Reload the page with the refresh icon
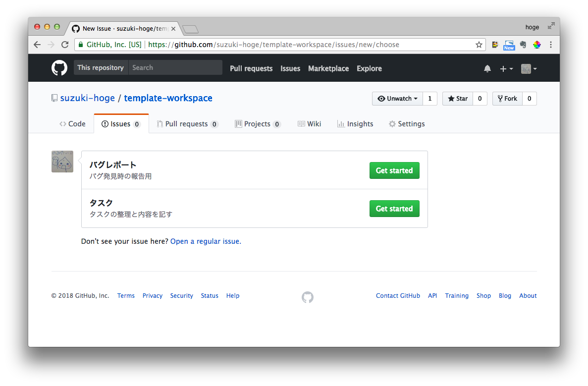 click(x=65, y=45)
